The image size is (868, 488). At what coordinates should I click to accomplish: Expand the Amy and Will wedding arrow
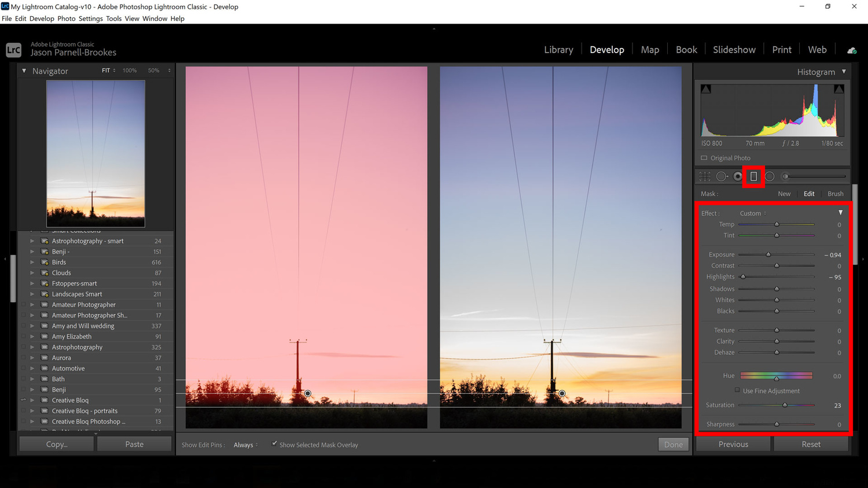(32, 326)
